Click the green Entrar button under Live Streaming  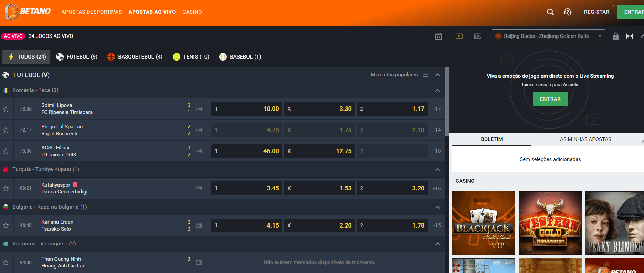[550, 99]
